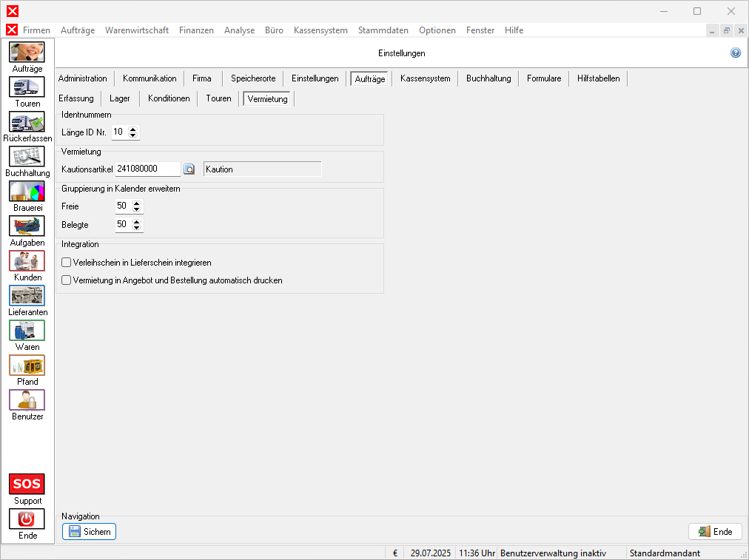Enable Vermietung automatic printing checkbox
This screenshot has height=560, width=749.
click(67, 280)
